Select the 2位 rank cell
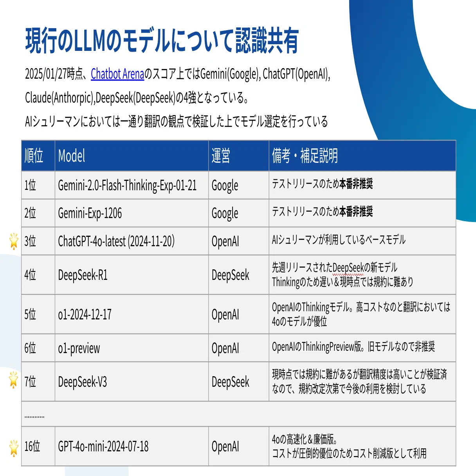The width and height of the screenshot is (476, 476). pyautogui.click(x=38, y=213)
